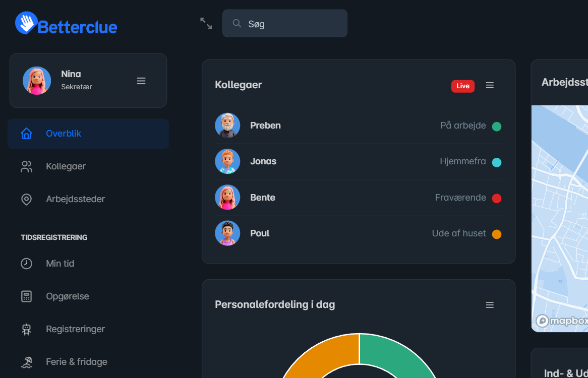Select colleague Preben in the list
The width and height of the screenshot is (588, 378).
click(x=265, y=125)
